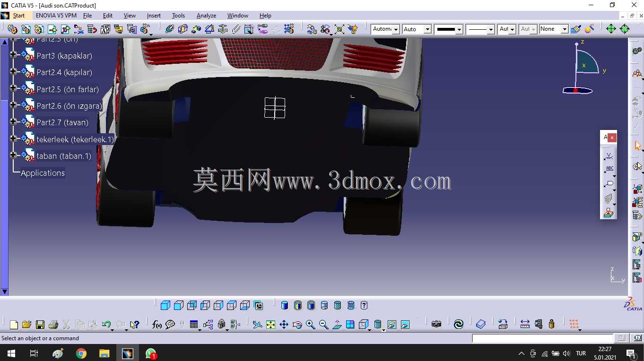Click the Multi-View quad icon
This screenshot has width=644, height=361.
click(350, 325)
